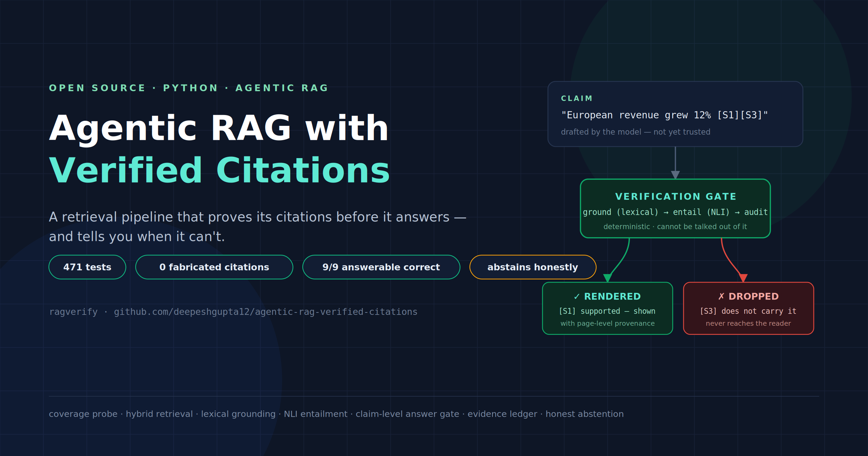Click the 'Verified Citations' teal headline

(219, 170)
